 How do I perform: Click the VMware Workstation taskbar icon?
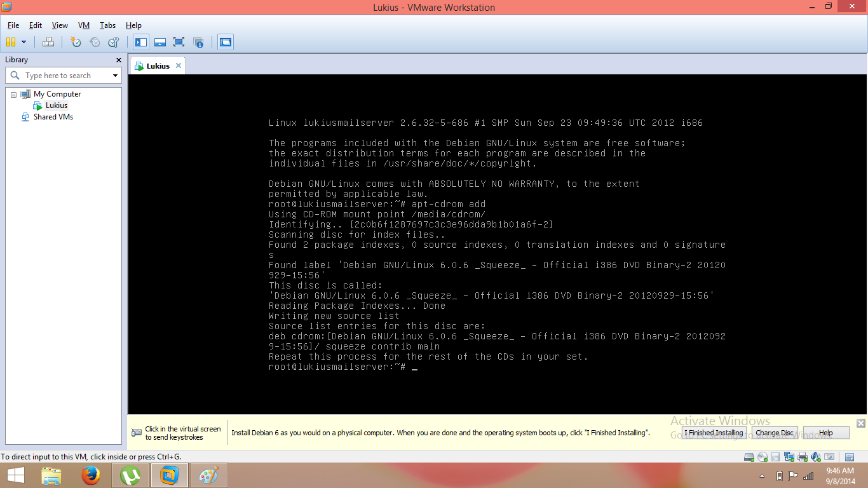(x=169, y=475)
